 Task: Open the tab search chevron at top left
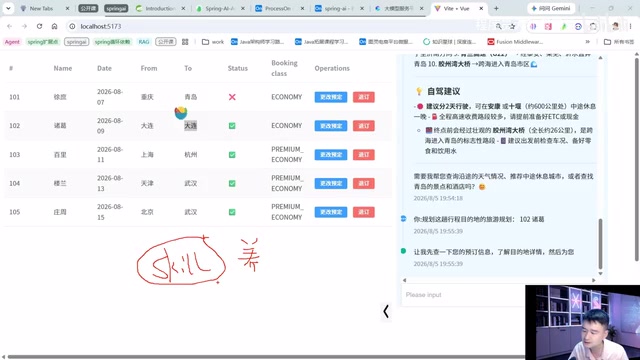pos(8,8)
